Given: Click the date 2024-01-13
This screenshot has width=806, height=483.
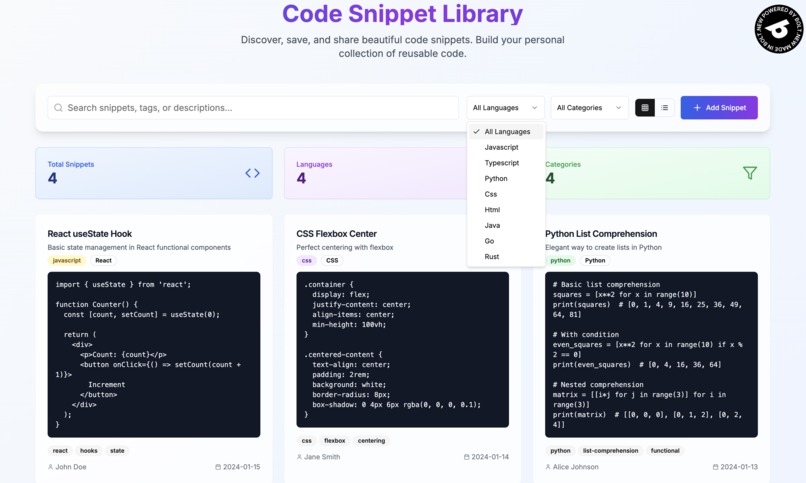Looking at the screenshot, I should (x=739, y=467).
